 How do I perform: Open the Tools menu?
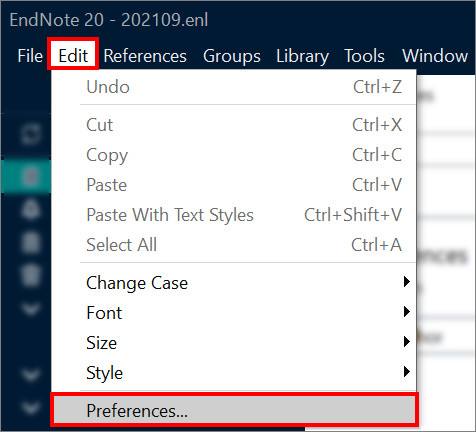[x=364, y=55]
